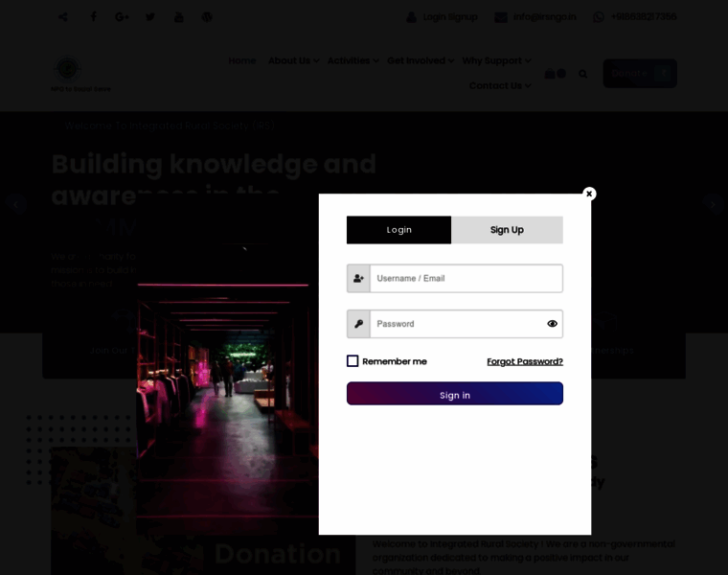
Task: Switch to the Sign Up tab
Action: pyautogui.click(x=507, y=230)
